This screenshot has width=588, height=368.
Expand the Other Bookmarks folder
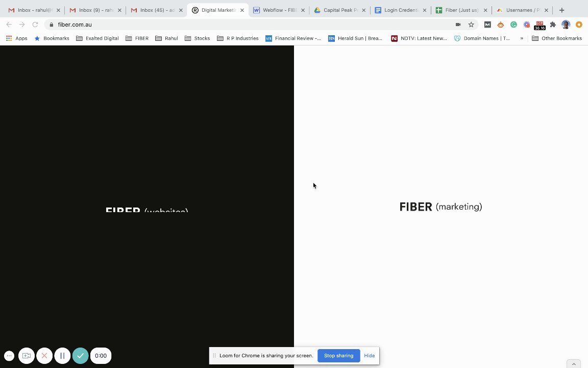tap(557, 38)
